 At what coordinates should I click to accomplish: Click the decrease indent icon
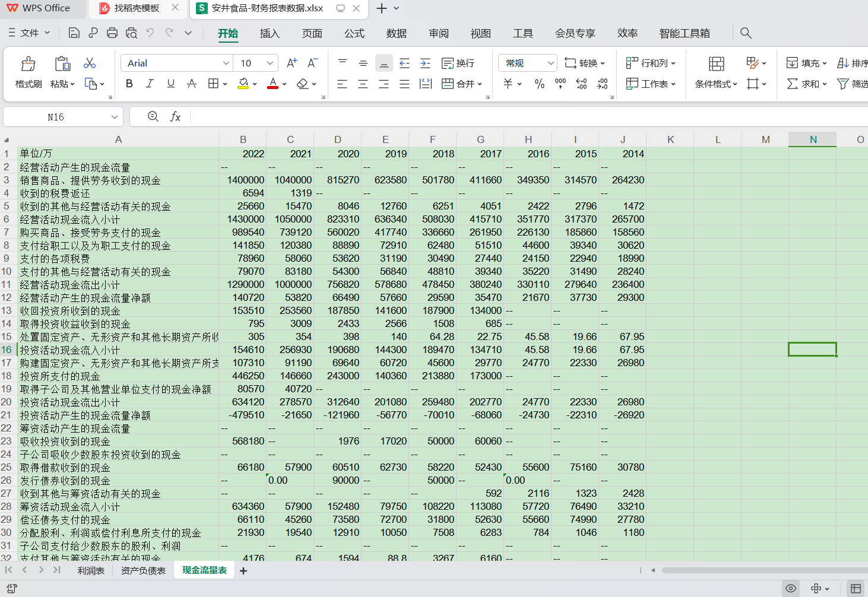(404, 63)
